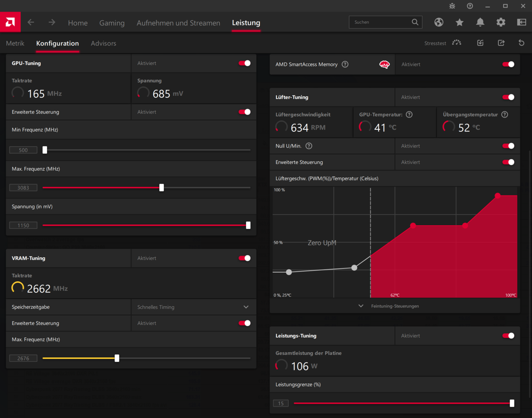
Task: Toggle fan Erweiterte Steuerung switch
Action: (x=508, y=162)
